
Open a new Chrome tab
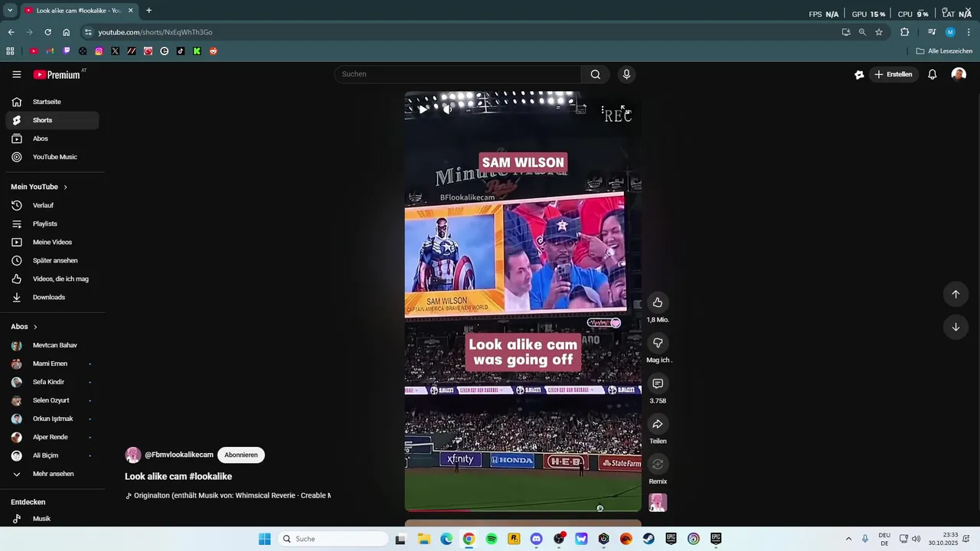149,11
